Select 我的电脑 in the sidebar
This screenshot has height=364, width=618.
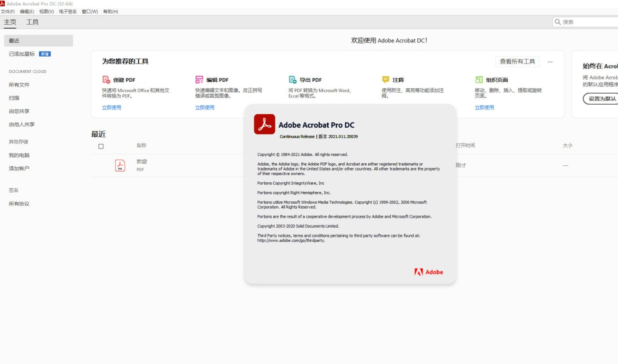coord(19,155)
